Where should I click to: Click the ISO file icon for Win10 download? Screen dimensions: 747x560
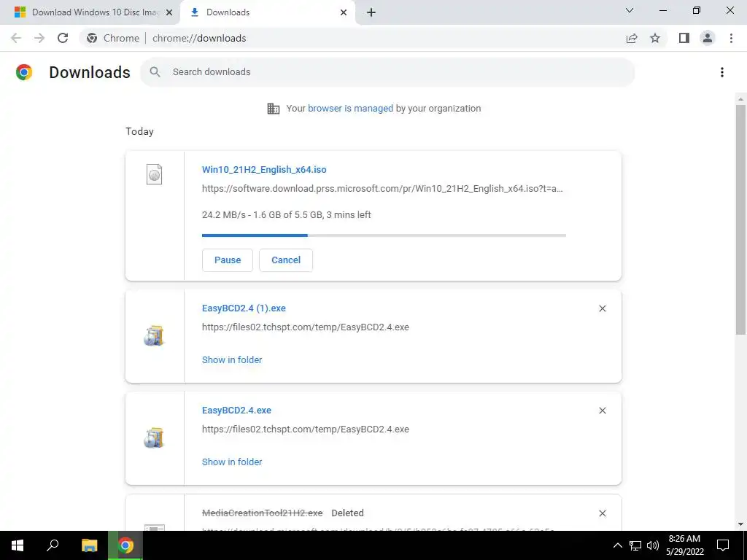[x=155, y=174]
